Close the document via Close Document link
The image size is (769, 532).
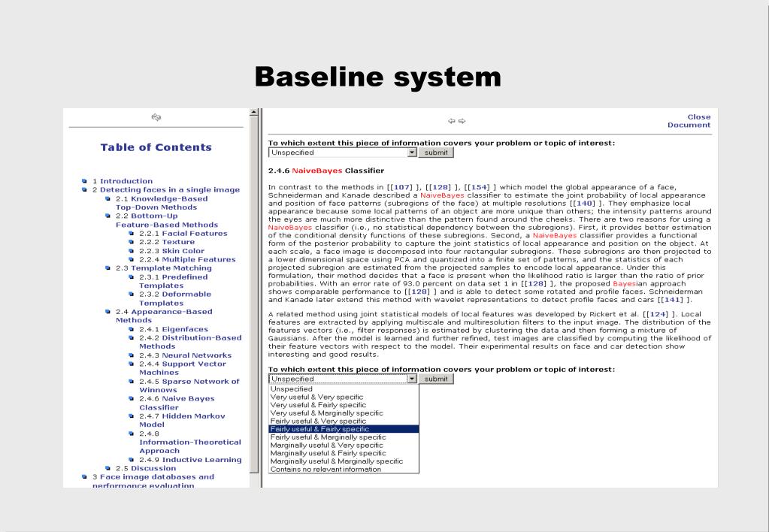tap(689, 121)
